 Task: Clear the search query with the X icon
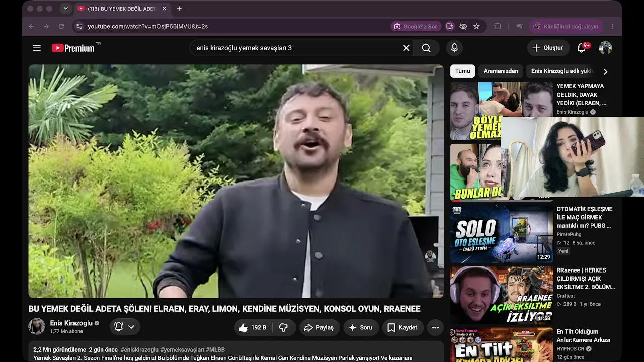[x=406, y=48]
